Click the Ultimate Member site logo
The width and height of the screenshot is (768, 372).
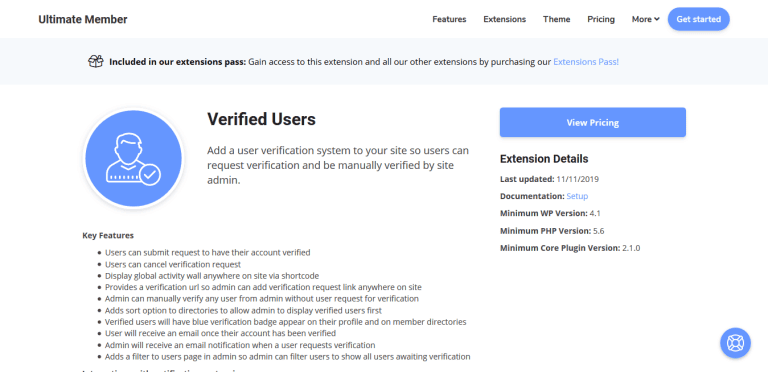click(x=83, y=20)
